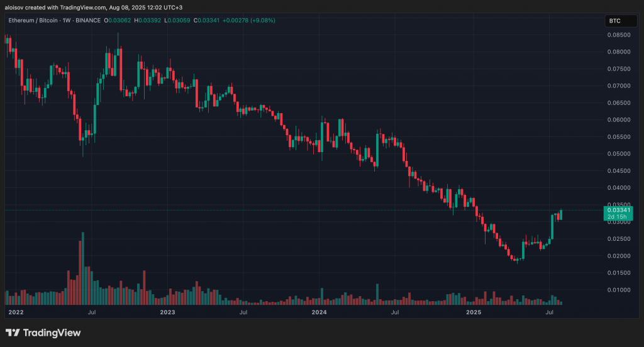Click the close value C0.03341
This screenshot has height=347, width=644.
pyautogui.click(x=206, y=20)
